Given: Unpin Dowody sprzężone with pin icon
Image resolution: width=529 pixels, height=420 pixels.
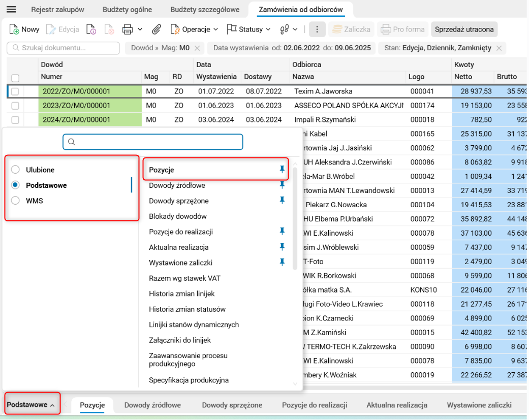Looking at the screenshot, I should tap(282, 200).
